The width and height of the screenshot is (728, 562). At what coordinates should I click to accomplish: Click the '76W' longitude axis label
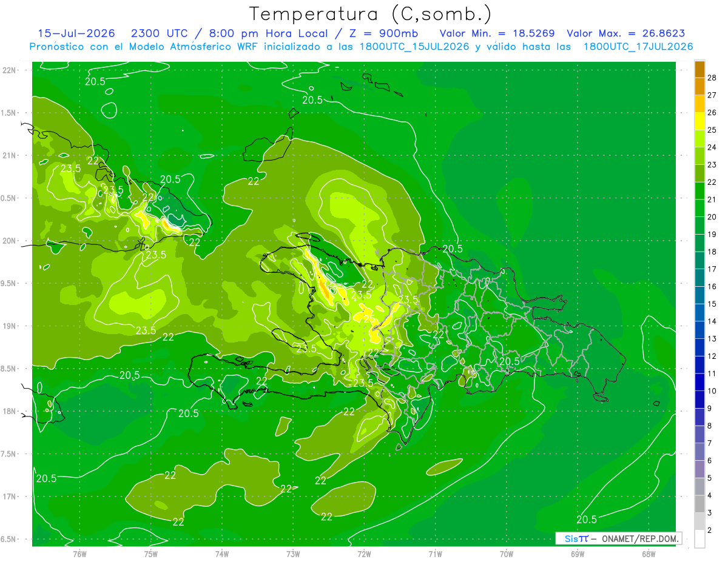coord(79,554)
